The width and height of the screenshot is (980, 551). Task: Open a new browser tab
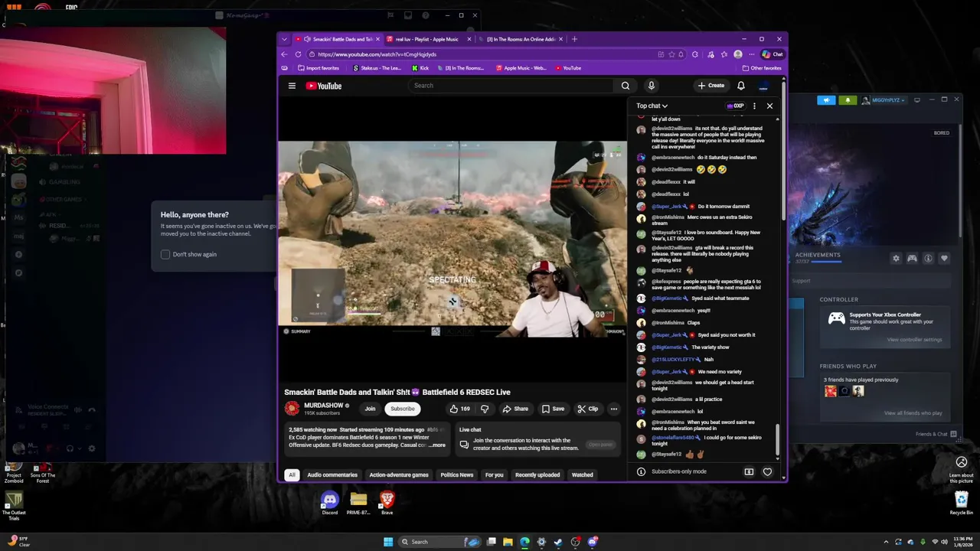574,39
